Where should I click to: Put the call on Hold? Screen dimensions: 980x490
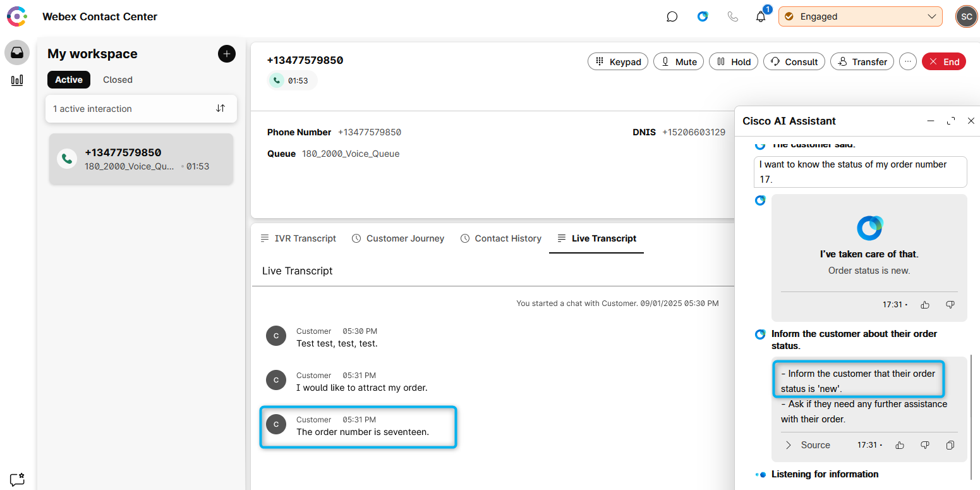734,61
